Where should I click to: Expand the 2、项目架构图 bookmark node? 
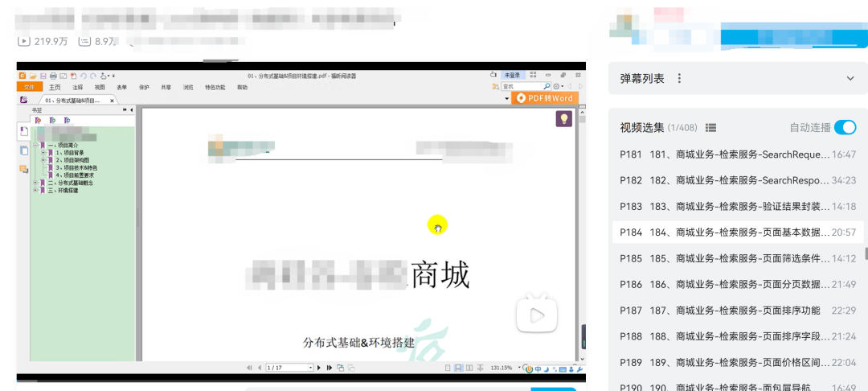43,160
